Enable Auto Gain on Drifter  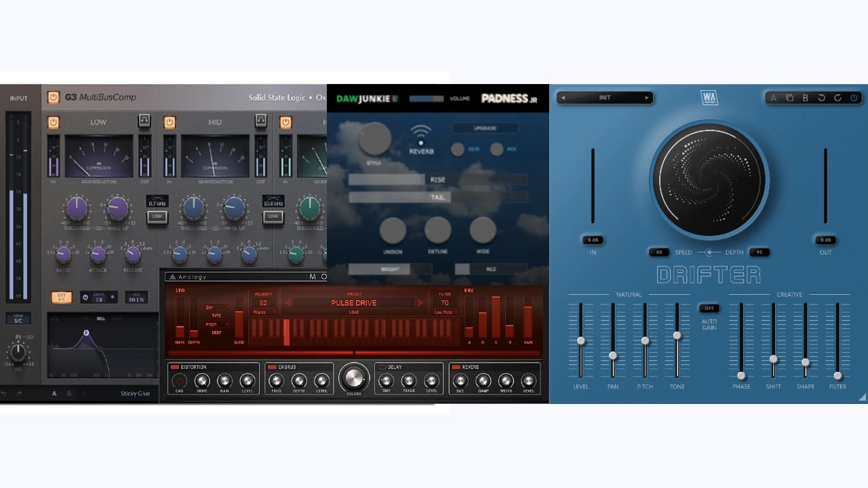click(709, 308)
